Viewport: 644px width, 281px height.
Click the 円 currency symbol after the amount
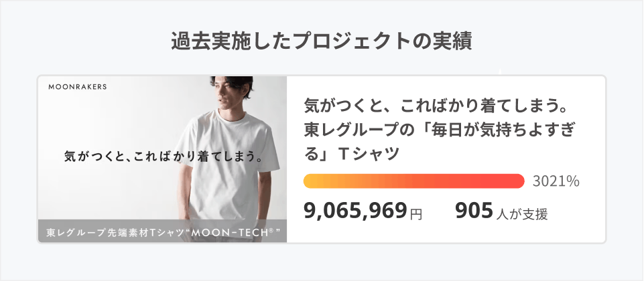pos(416,215)
